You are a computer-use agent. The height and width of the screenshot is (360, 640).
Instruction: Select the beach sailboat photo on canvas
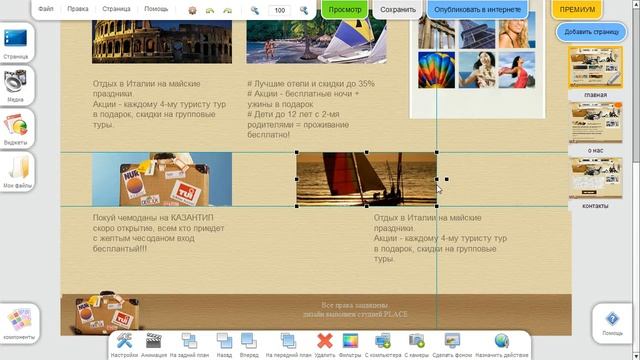(x=316, y=42)
